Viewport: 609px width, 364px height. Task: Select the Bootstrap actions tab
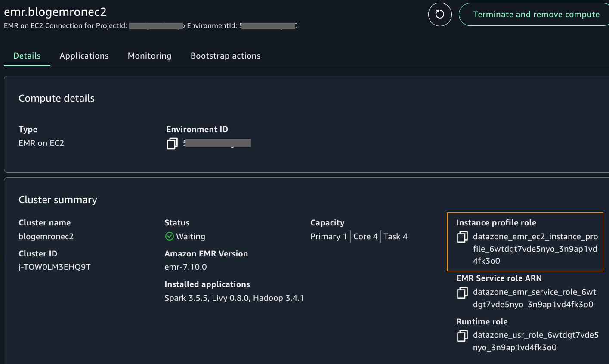point(225,56)
